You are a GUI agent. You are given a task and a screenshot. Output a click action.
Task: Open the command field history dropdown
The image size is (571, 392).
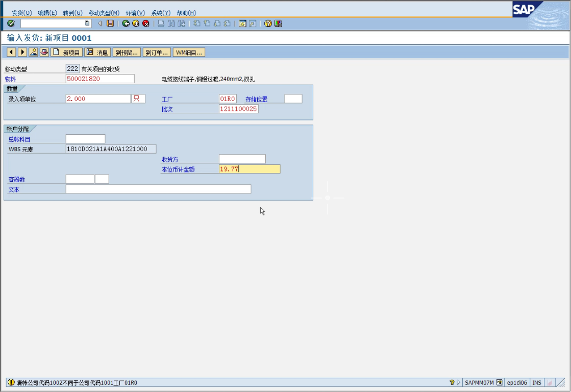(x=87, y=23)
